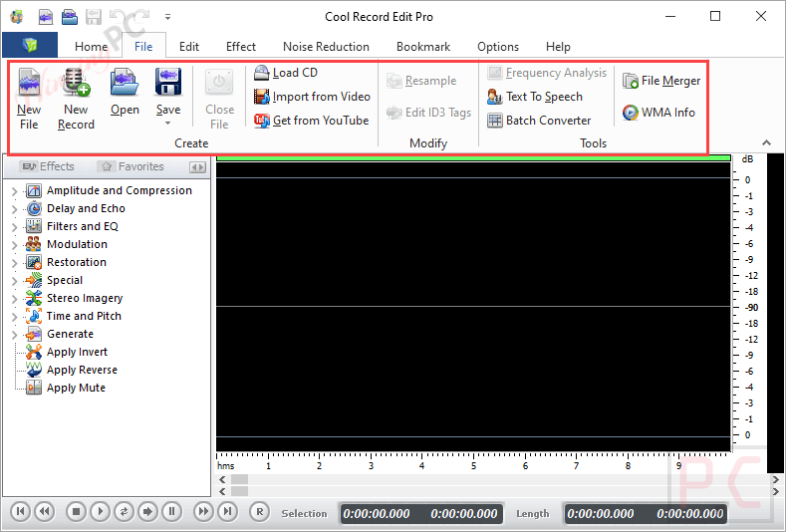Expand the Special effects node
Image resolution: width=786 pixels, height=532 pixels.
click(x=14, y=281)
